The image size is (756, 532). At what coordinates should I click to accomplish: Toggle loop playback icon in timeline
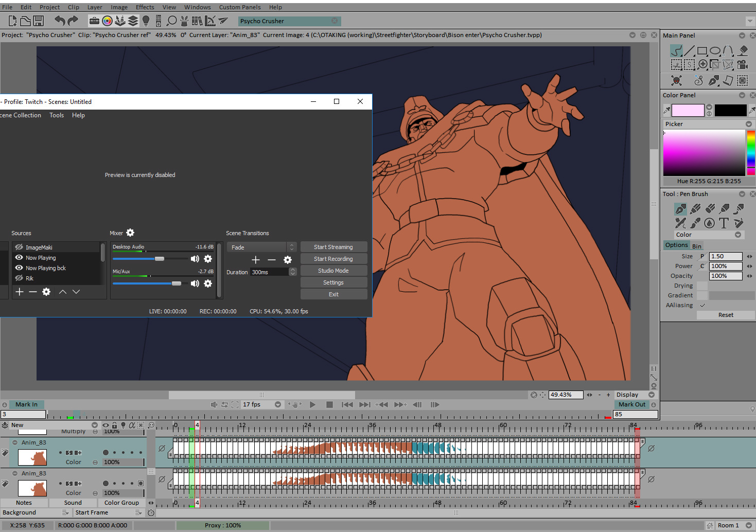pyautogui.click(x=224, y=405)
